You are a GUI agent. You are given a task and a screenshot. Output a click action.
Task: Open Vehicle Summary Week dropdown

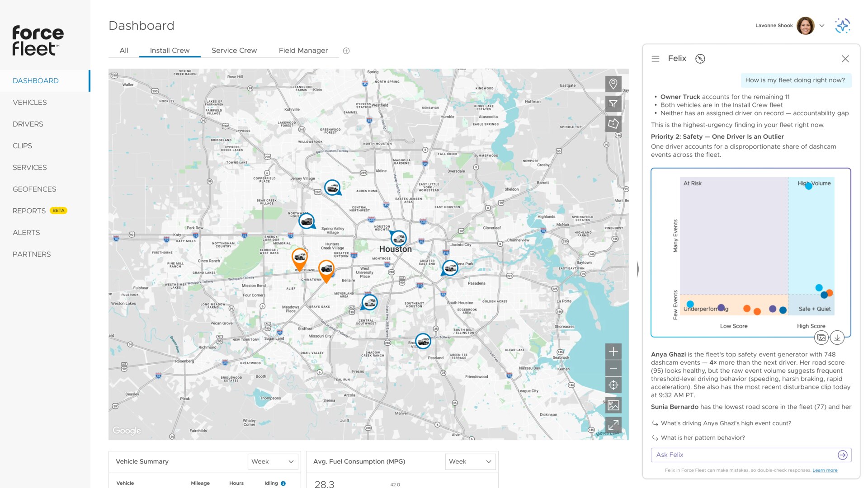273,462
